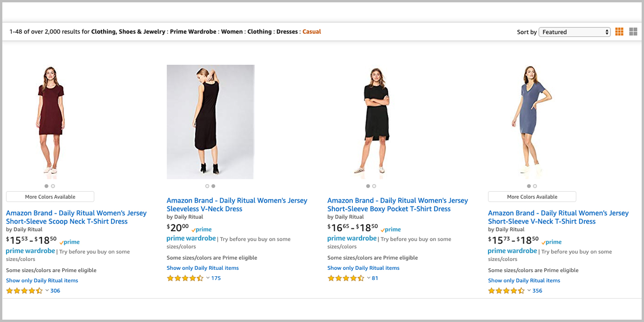This screenshot has width=644, height=322.
Task: Click the Prime badge on the Boxy Pocket dress
Action: click(x=391, y=229)
